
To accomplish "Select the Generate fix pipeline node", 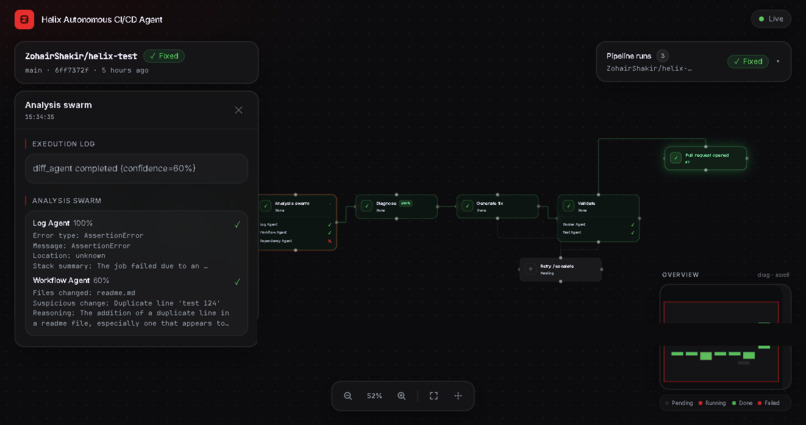I will click(x=497, y=207).
